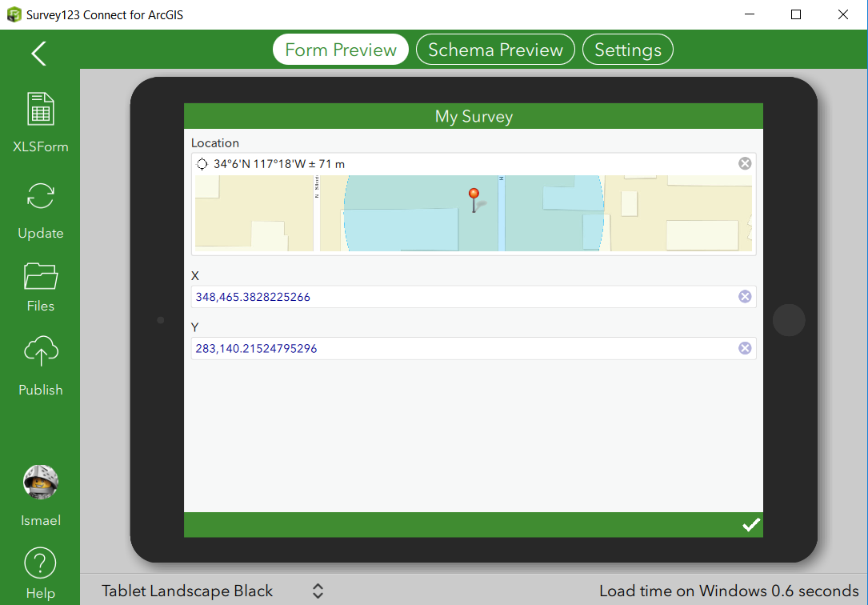This screenshot has height=605, width=868.
Task: Go back using the left arrow icon
Action: [x=38, y=53]
